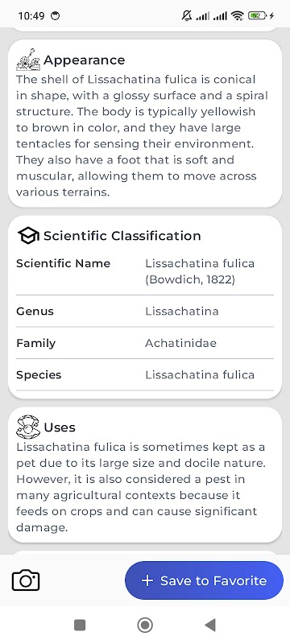Tap the Scientific Classification heading
290x644 pixels.
point(122,236)
